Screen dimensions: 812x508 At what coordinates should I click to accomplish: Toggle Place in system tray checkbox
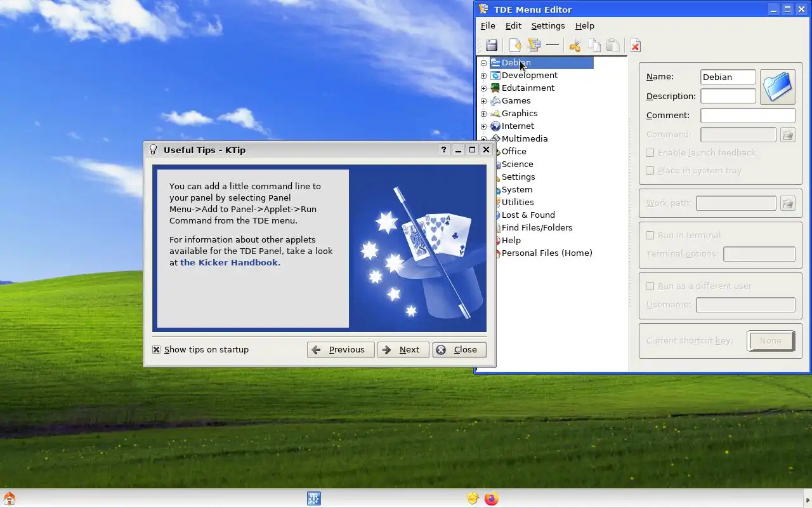pos(650,170)
